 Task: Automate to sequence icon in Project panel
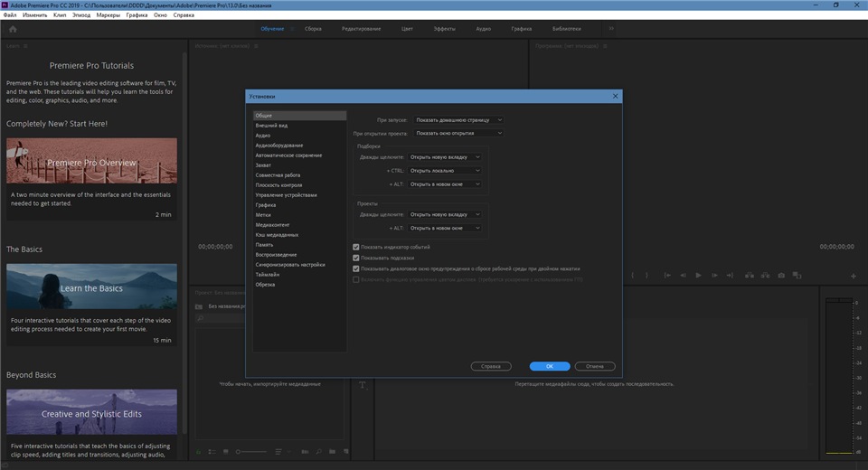[x=305, y=452]
